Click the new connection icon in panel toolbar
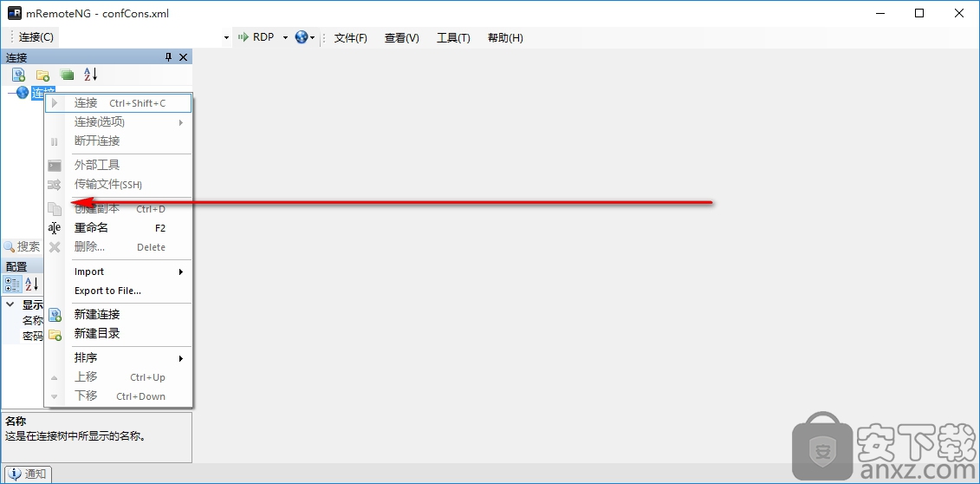 tap(19, 75)
